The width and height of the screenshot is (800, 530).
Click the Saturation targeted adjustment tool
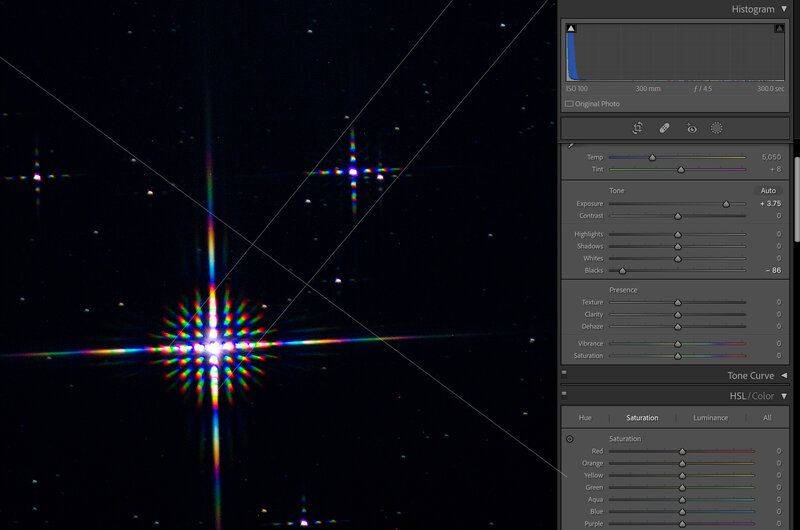pos(570,439)
